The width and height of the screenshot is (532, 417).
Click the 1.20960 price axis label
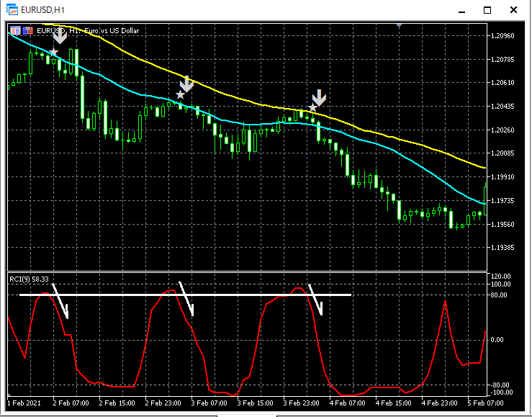pyautogui.click(x=502, y=35)
